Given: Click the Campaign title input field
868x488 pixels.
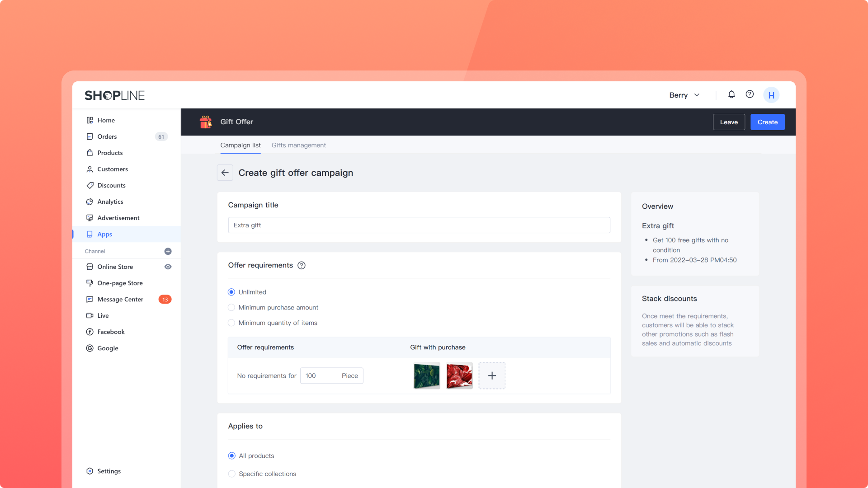Looking at the screenshot, I should click(419, 225).
